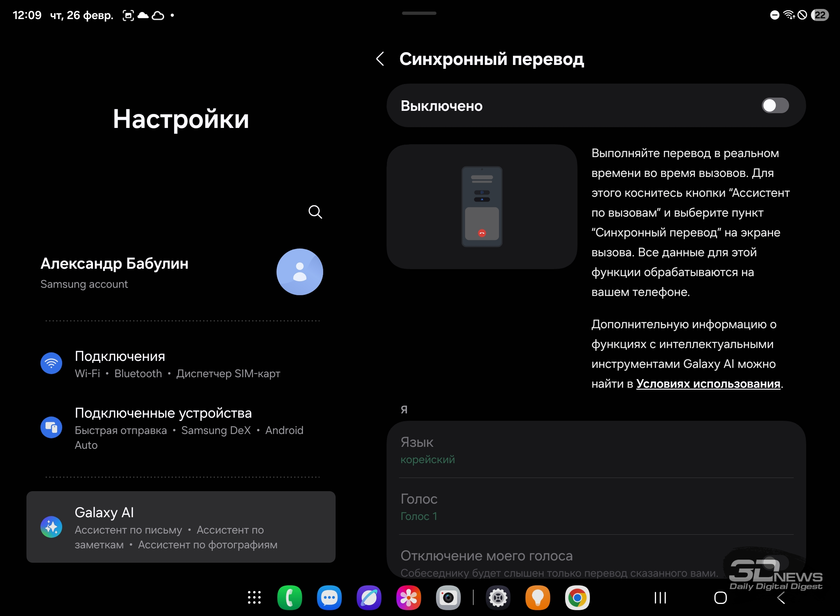Image resolution: width=840 pixels, height=616 pixels.
Task: Enable the Выключено master switch
Action: 775,105
